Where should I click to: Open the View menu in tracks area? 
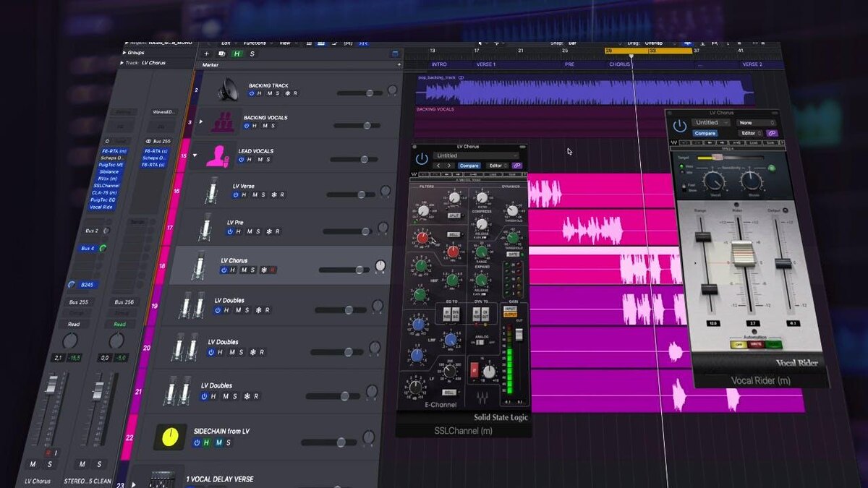[285, 43]
